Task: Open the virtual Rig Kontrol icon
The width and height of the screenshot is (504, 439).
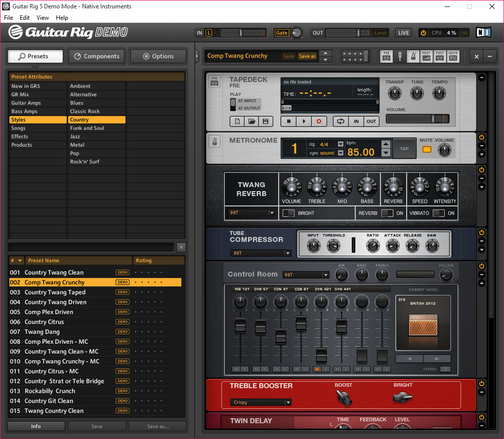Action: (x=355, y=56)
